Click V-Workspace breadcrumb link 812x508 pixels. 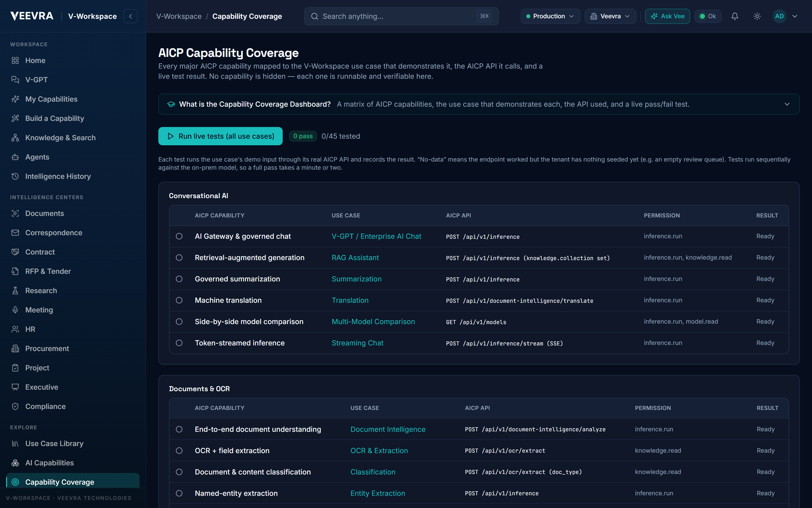(x=179, y=16)
